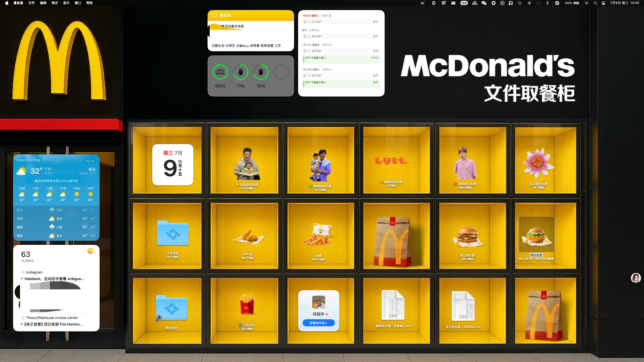The width and height of the screenshot is (644, 362).
Task: Open Timscoffeehouse invoice center email
Action: click(x=55, y=321)
